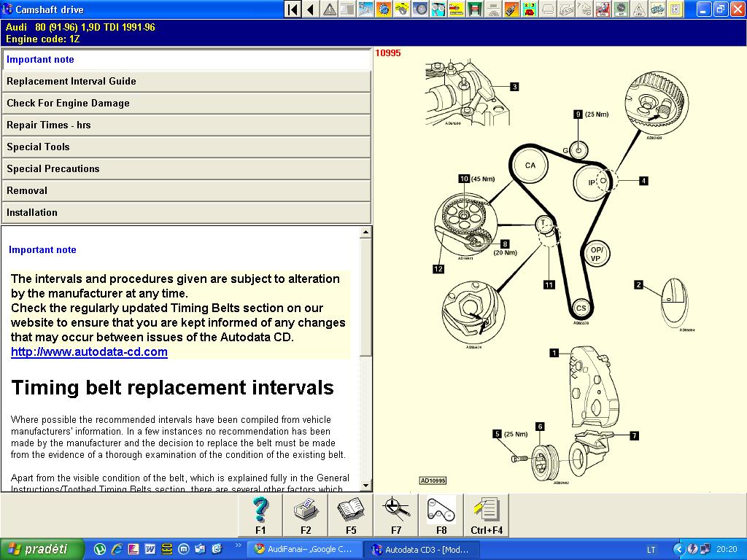Follow the www.autodata-cd.com link

[x=89, y=352]
